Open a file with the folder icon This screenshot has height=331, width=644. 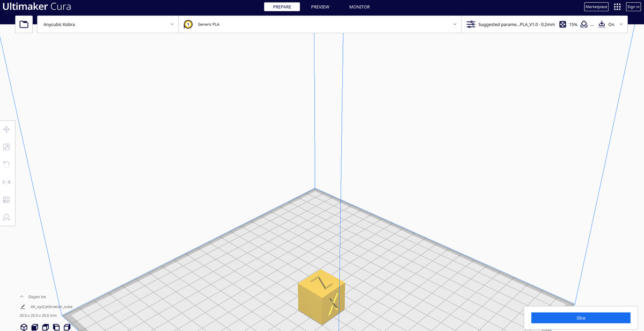point(24,24)
